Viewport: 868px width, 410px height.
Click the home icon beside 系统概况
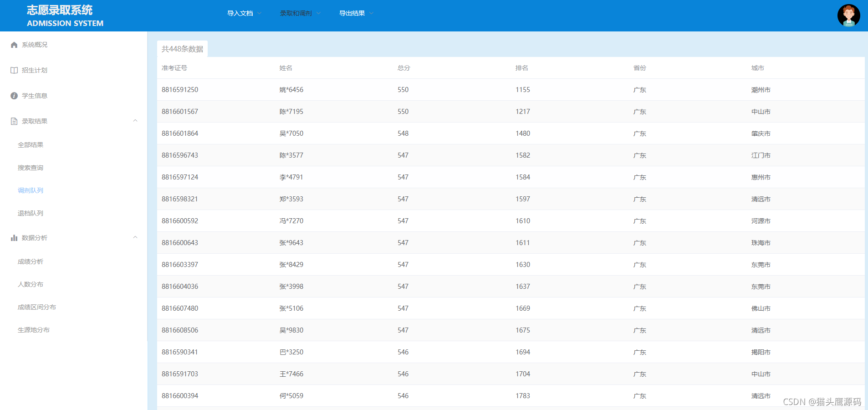[x=14, y=45]
